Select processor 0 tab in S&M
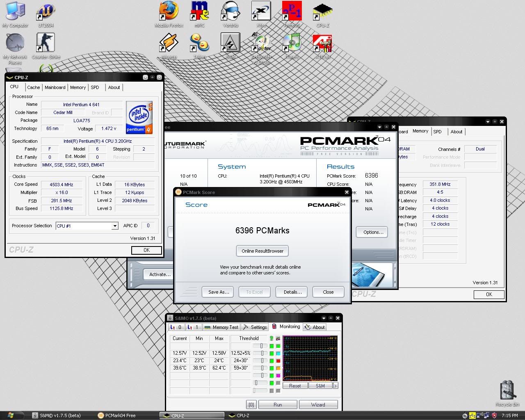 click(x=176, y=327)
